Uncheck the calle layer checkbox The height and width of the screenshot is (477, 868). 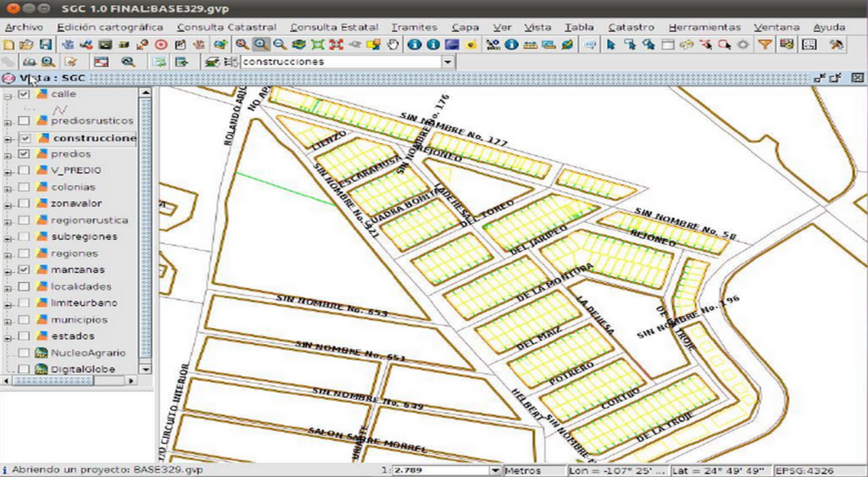(x=23, y=94)
